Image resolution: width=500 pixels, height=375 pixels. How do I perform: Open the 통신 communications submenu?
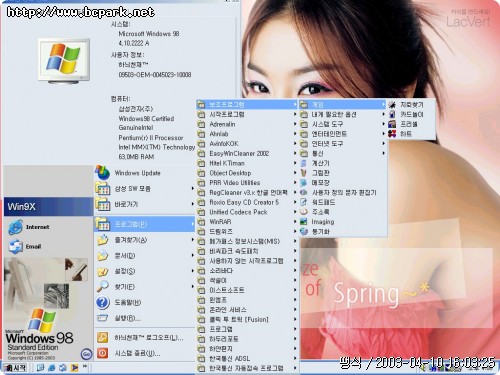tap(343, 153)
